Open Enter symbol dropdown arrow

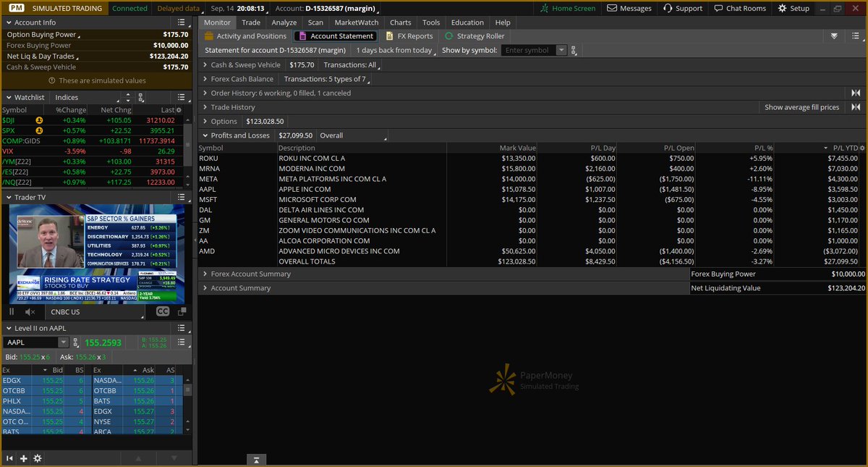pos(562,51)
